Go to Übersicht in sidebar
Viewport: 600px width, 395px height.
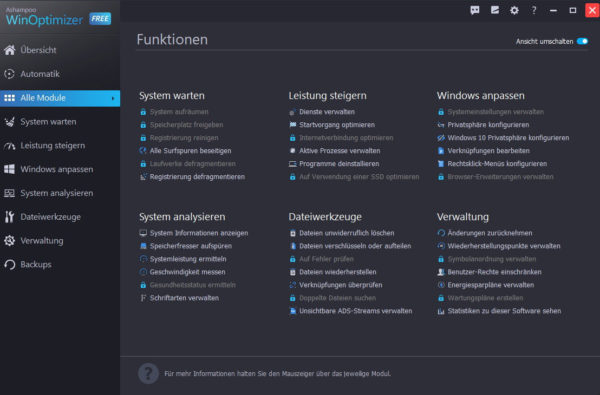pyautogui.click(x=38, y=50)
